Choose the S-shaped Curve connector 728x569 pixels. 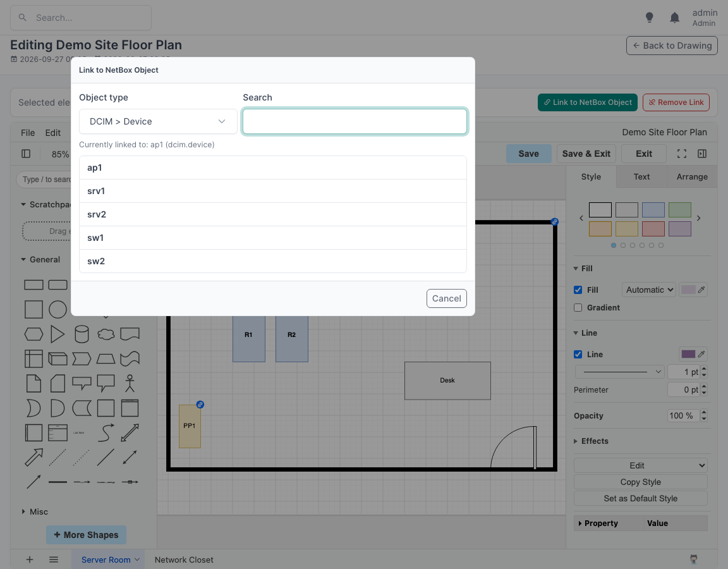pos(106,432)
